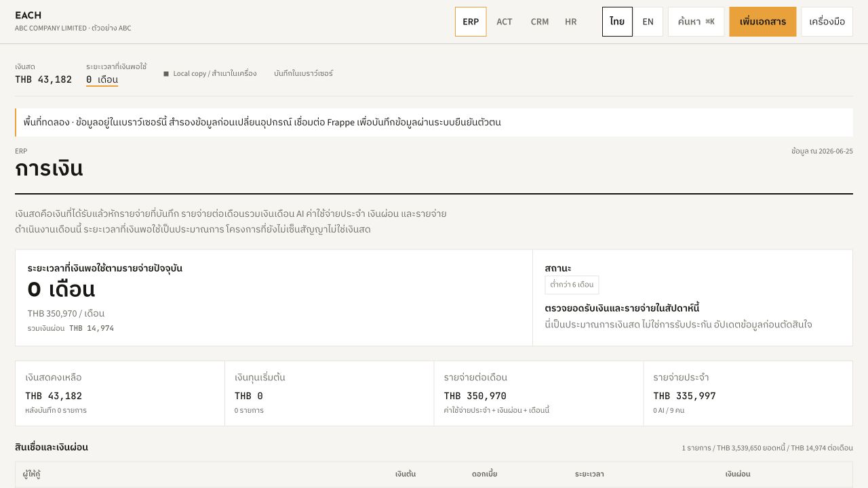Switch to the ERP module tab
This screenshot has height=488, width=868.
point(471,22)
